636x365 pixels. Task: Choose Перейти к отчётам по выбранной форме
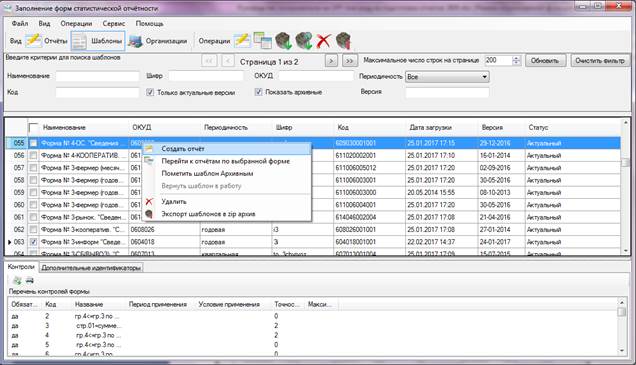click(227, 161)
